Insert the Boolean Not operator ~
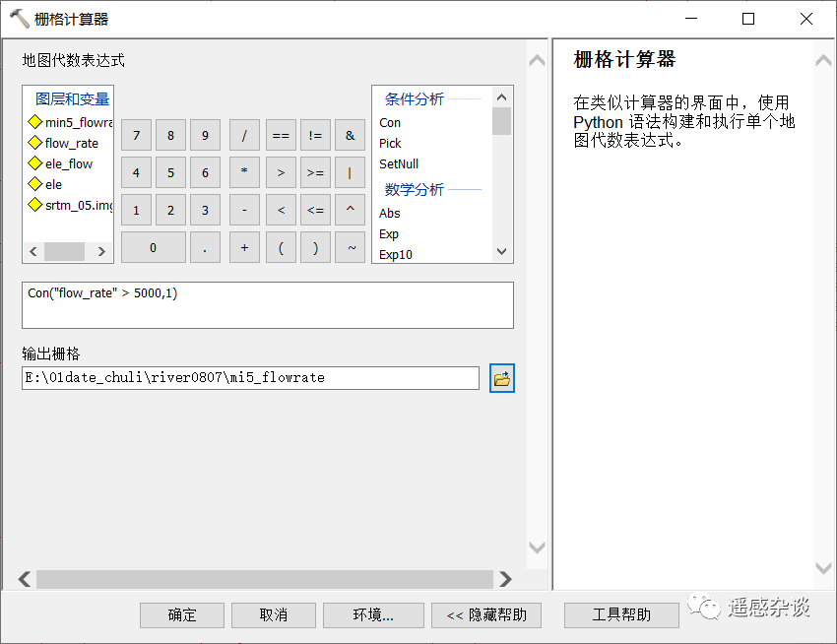This screenshot has width=837, height=644. tap(351, 247)
